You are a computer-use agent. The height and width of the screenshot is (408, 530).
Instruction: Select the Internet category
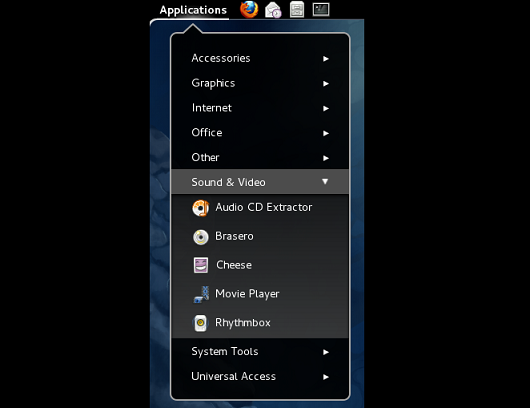(x=260, y=108)
